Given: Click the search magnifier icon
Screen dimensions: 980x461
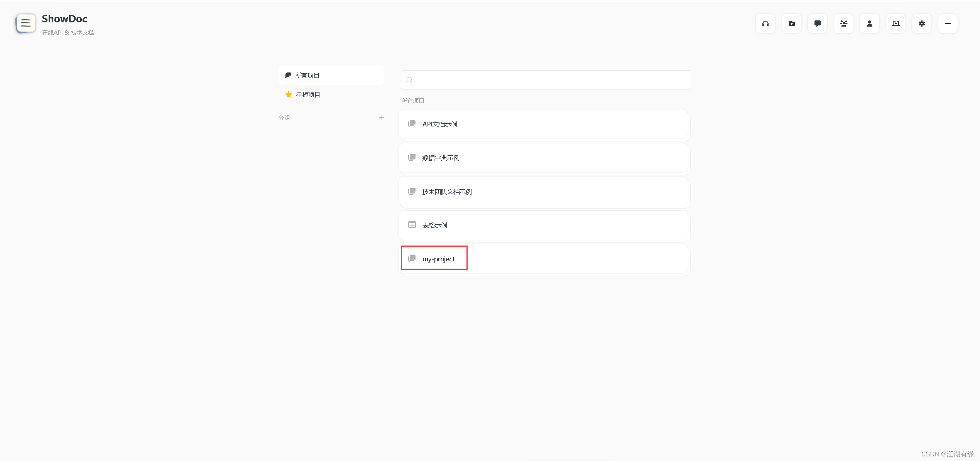Looking at the screenshot, I should [x=409, y=80].
